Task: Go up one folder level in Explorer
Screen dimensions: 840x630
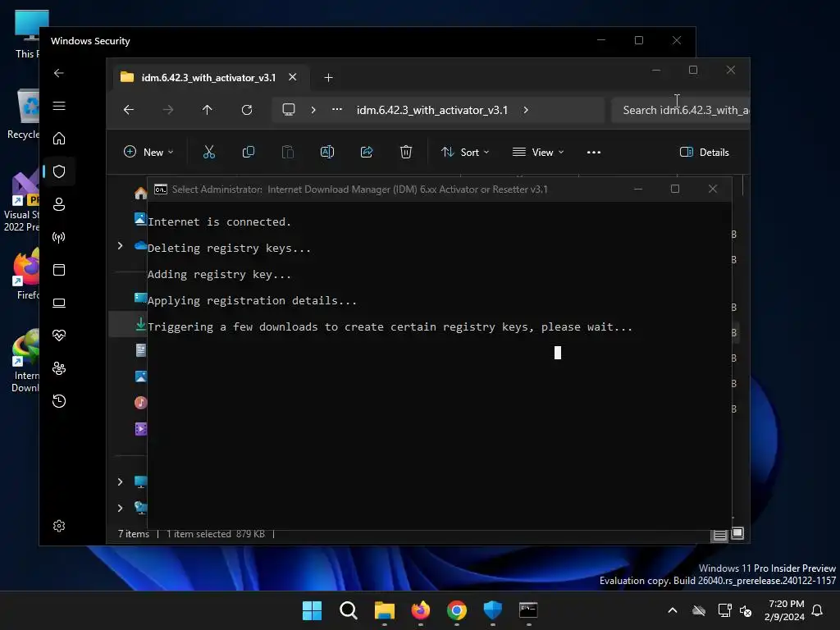Action: coord(208,110)
